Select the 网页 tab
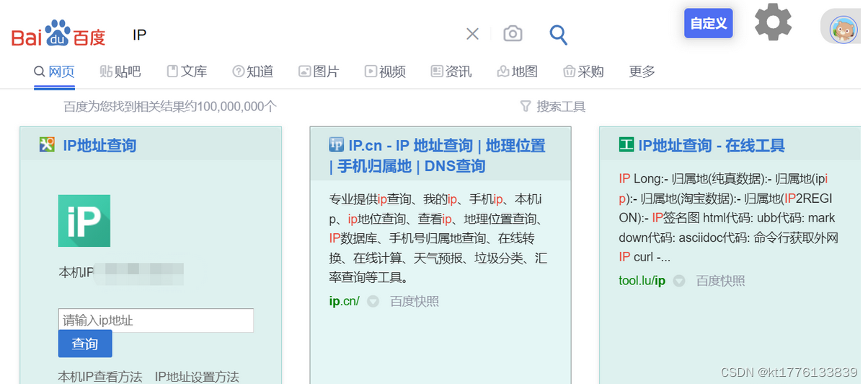 point(55,71)
